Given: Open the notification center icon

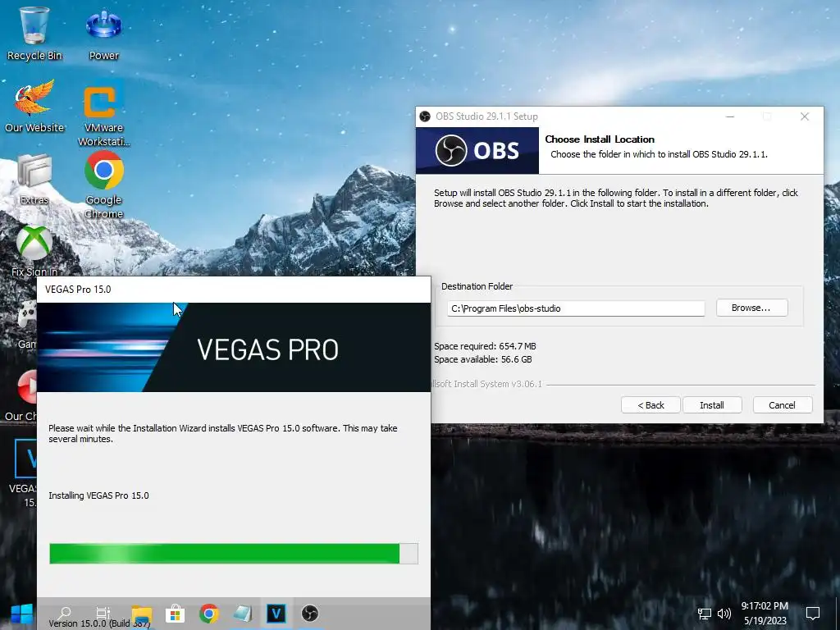Looking at the screenshot, I should click(x=813, y=614).
